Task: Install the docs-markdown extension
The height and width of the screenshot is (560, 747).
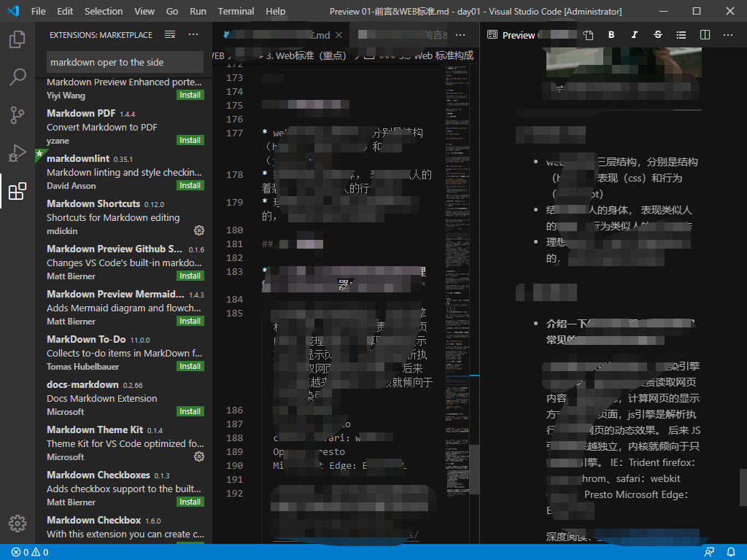Action: (189, 411)
